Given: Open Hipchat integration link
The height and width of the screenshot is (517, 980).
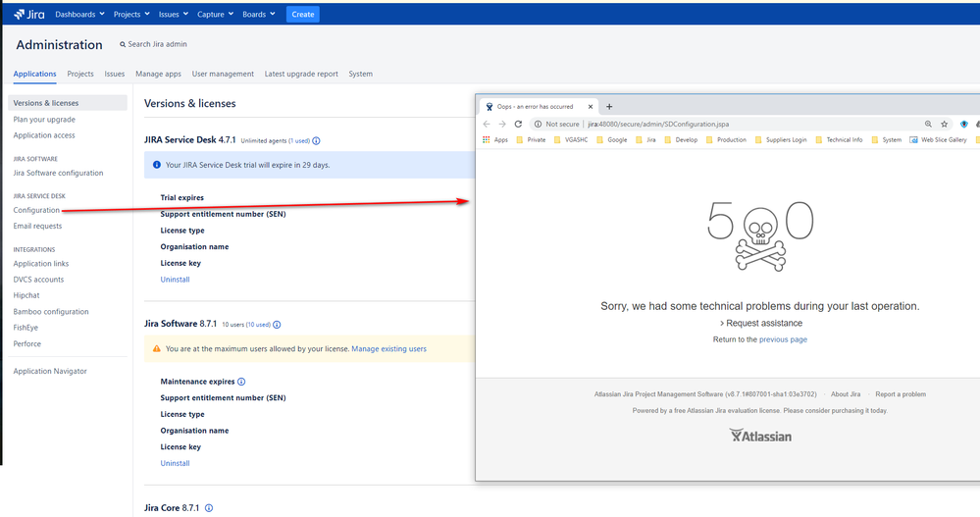Looking at the screenshot, I should pos(26,295).
